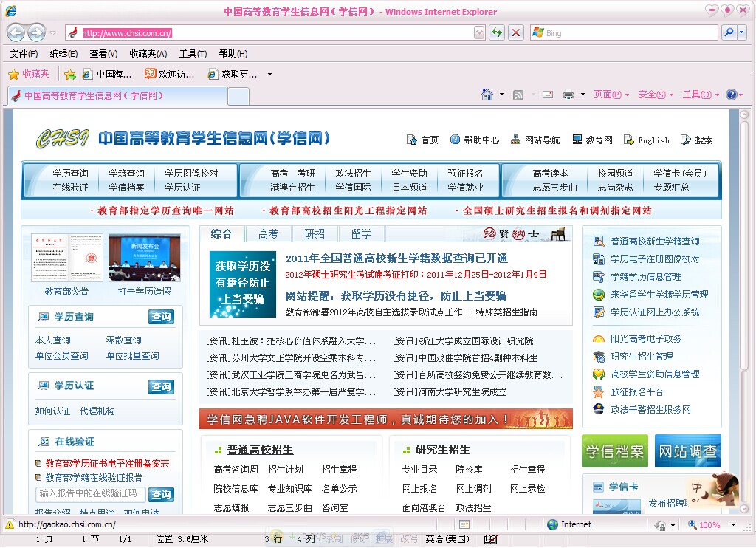The width and height of the screenshot is (756, 548).
Task: Open the 工具(T) menu
Action: pos(193,54)
